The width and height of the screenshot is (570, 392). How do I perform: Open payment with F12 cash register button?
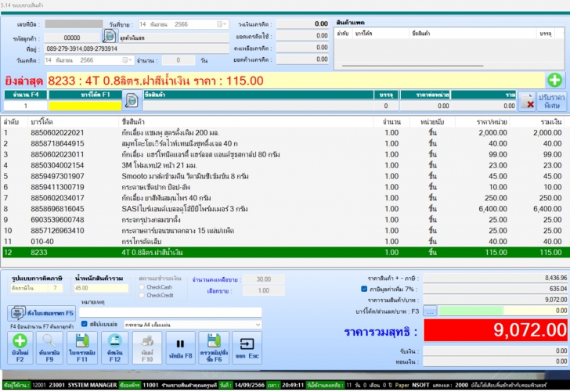coord(115,348)
